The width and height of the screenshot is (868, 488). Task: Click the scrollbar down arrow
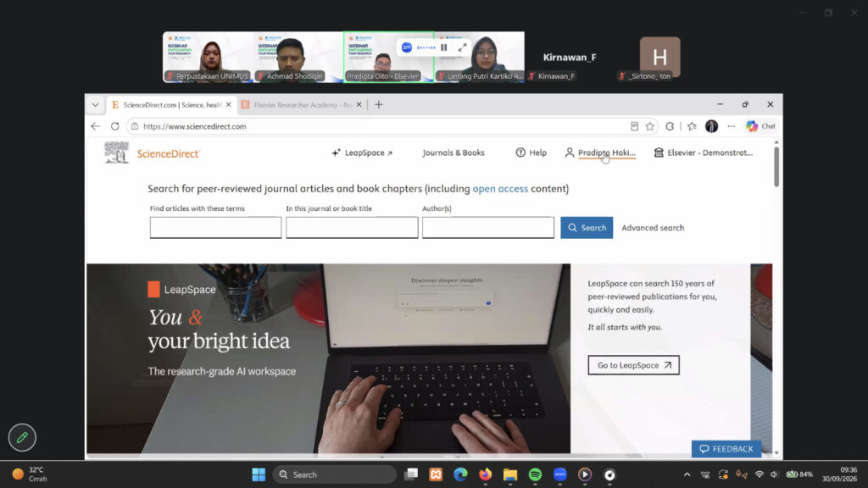(776, 452)
